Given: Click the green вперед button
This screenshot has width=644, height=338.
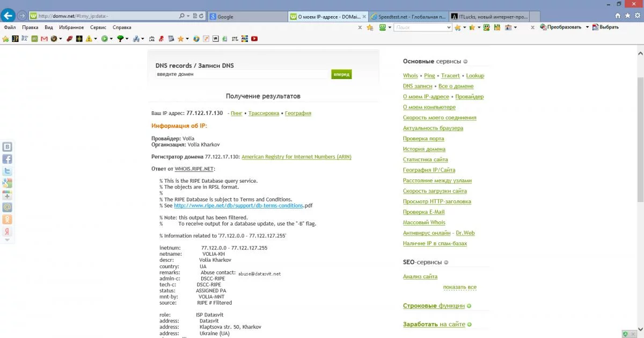Looking at the screenshot, I should tap(341, 74).
